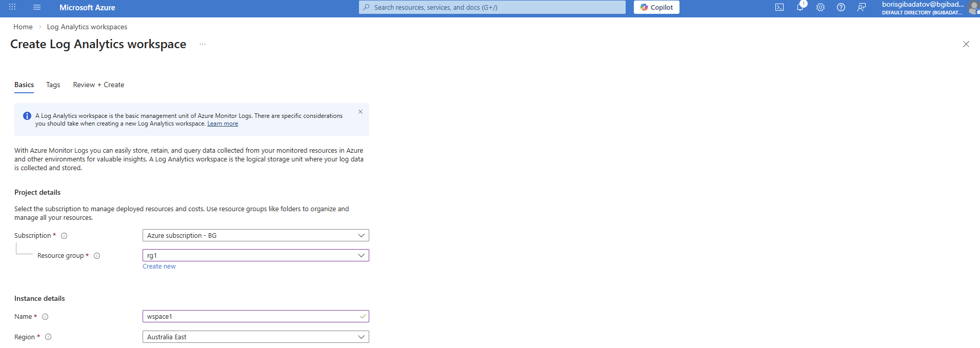
Task: Open the Help question mark icon
Action: 841,7
